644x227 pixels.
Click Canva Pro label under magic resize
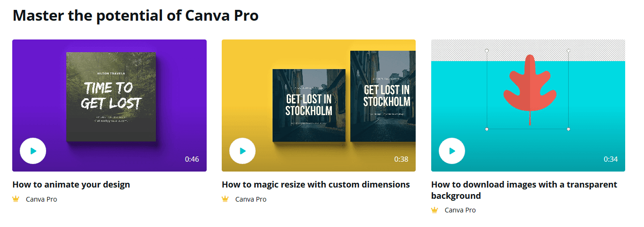click(x=251, y=199)
